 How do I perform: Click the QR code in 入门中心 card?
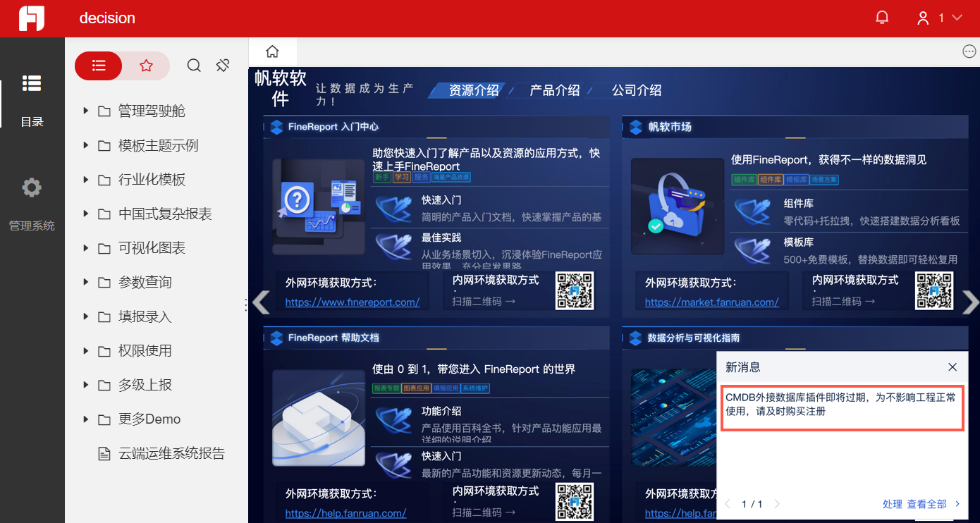point(575,290)
